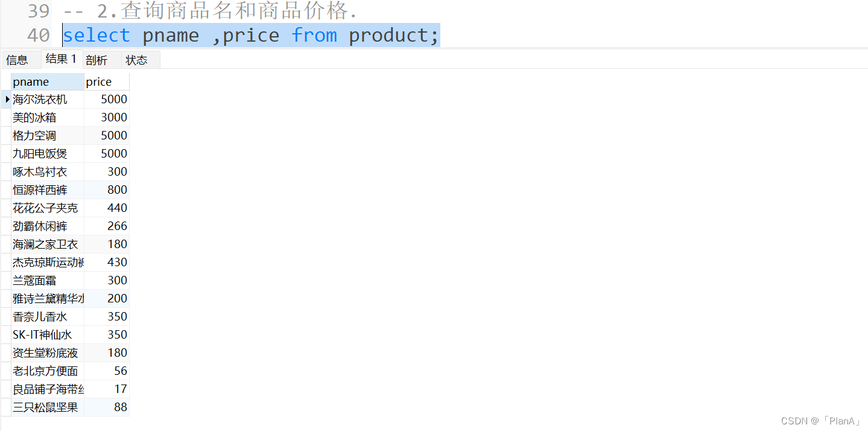Viewport: 868px width, 431px height.
Task: Select the 花花公子夹克 cell
Action: point(48,208)
